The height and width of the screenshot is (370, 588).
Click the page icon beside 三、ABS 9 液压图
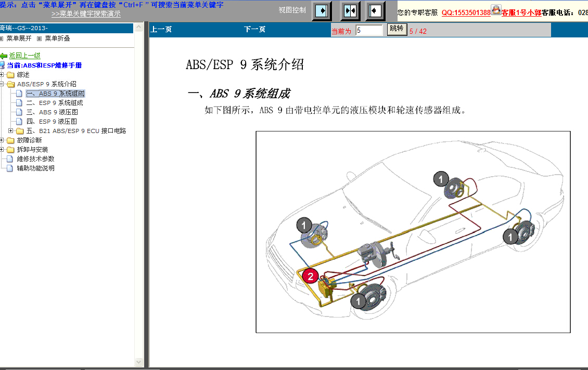(x=19, y=112)
